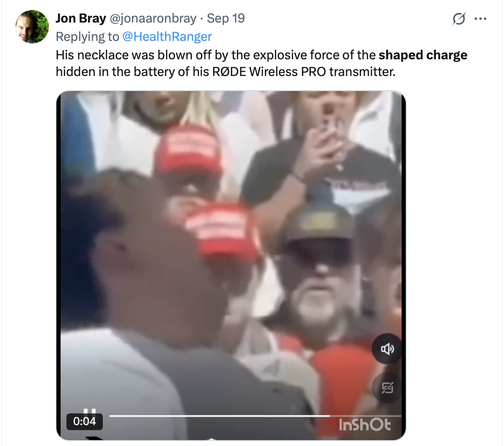The image size is (504, 446).
Task: Open the Sep 19 post timestamp
Action: tap(226, 18)
